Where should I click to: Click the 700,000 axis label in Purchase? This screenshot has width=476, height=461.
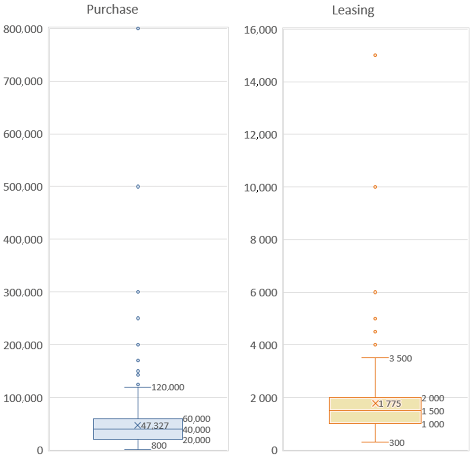23,81
